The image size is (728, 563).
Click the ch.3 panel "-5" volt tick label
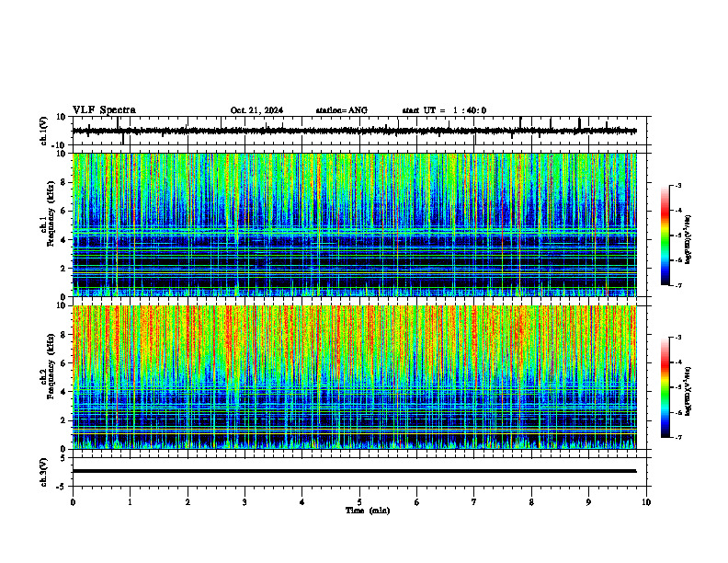click(x=62, y=487)
